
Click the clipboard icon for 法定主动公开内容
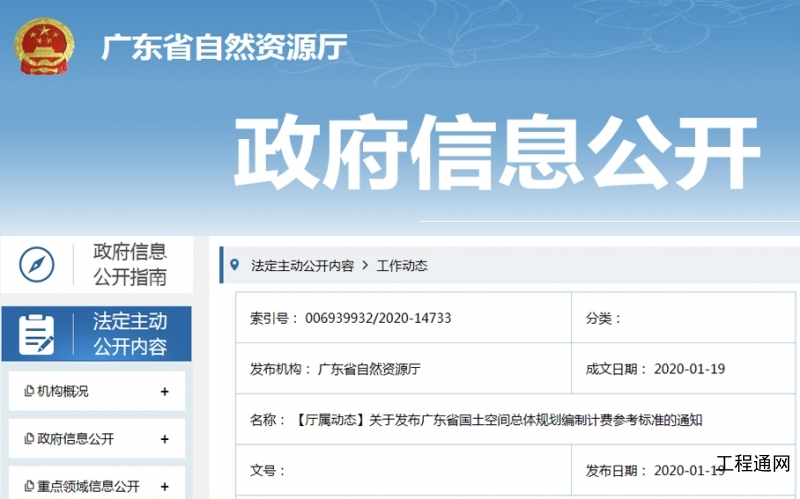point(36,335)
